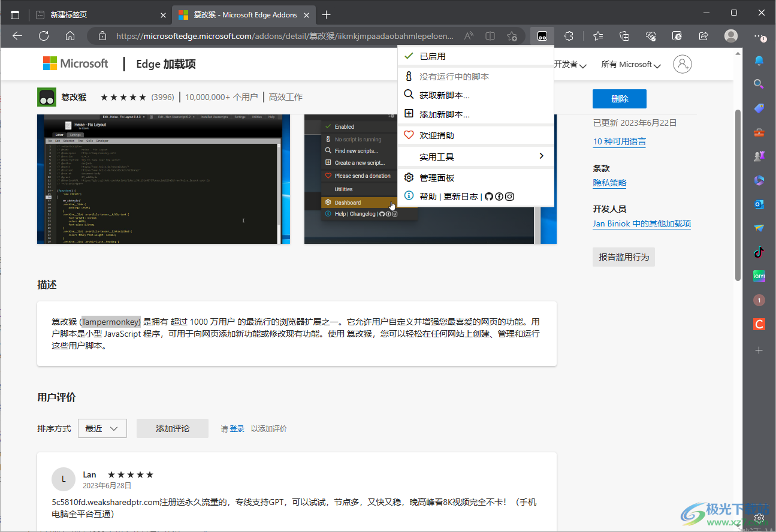Toggle the 已启用 enabled checkmark item
This screenshot has height=532, width=776.
476,56
